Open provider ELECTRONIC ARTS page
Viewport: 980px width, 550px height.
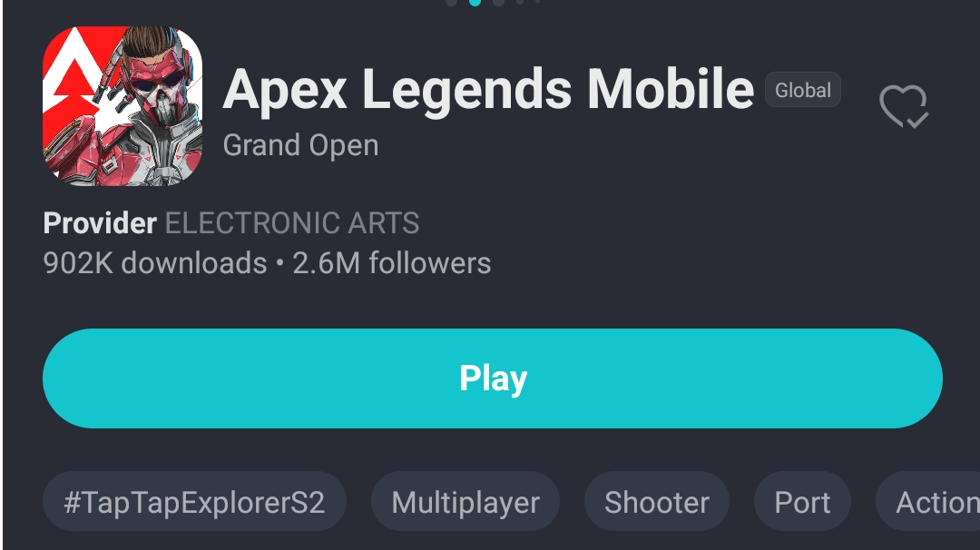pos(292,223)
